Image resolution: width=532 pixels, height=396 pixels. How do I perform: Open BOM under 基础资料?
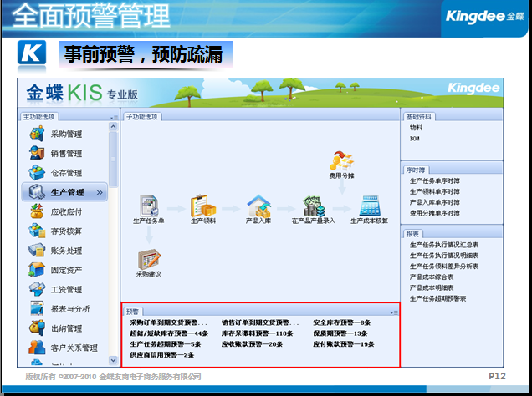[x=415, y=139]
